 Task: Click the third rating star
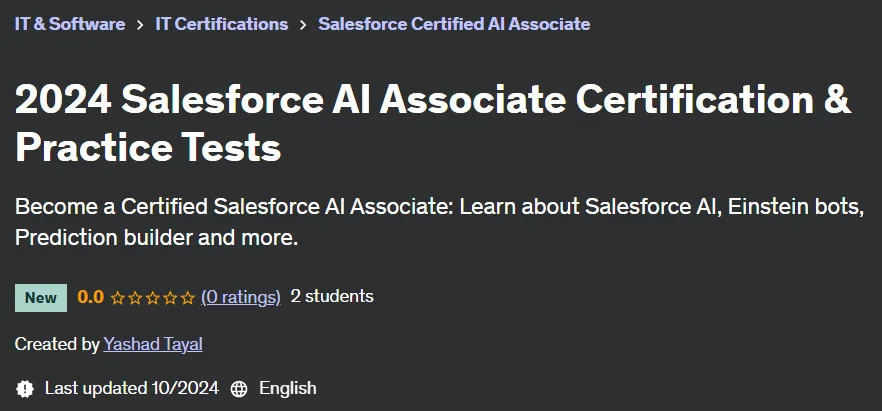tap(152, 297)
